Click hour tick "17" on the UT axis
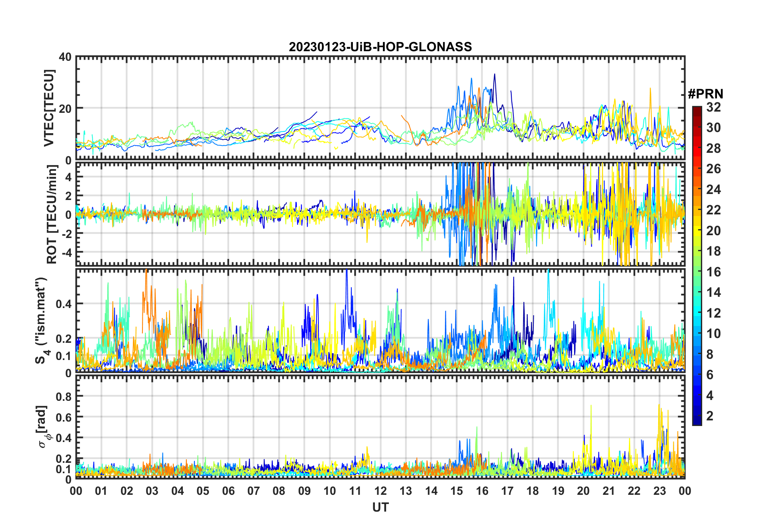Screen dimensions: 761x532 (507, 491)
